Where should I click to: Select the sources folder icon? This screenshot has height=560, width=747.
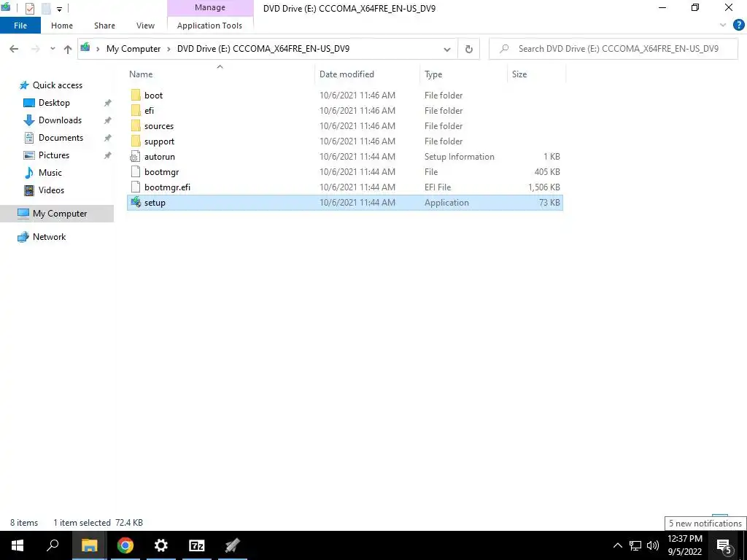(136, 125)
